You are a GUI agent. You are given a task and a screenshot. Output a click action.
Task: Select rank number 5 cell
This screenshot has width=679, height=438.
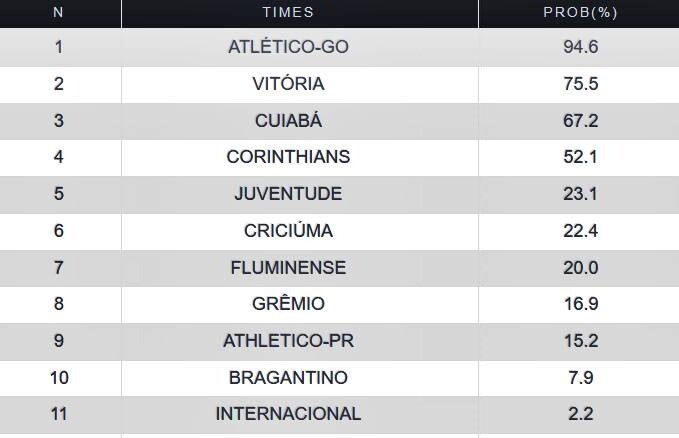[x=58, y=194]
